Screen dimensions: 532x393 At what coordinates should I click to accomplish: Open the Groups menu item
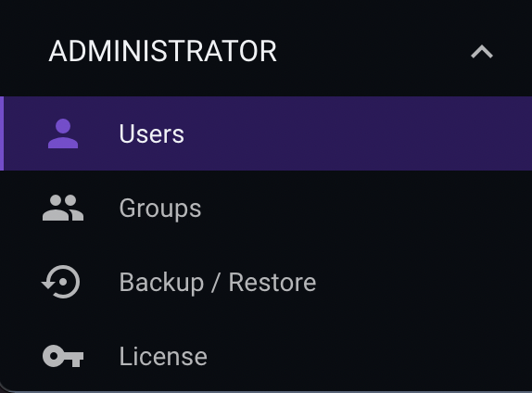click(x=266, y=208)
